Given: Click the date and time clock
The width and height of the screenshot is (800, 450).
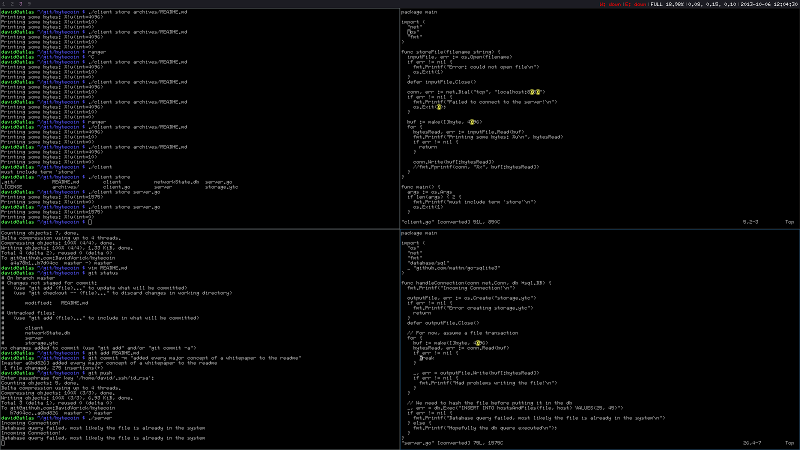Looking at the screenshot, I should point(770,4).
